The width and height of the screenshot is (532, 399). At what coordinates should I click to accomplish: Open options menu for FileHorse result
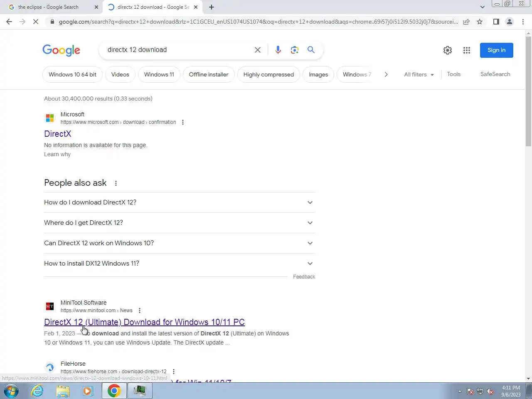[x=174, y=372]
